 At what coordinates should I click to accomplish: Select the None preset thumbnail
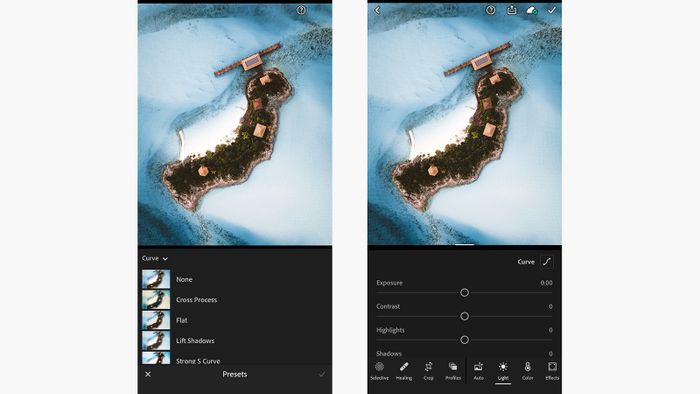pyautogui.click(x=156, y=279)
